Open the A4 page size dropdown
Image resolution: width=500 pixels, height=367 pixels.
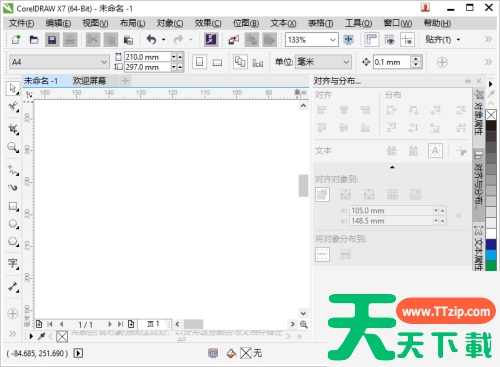pyautogui.click(x=104, y=62)
